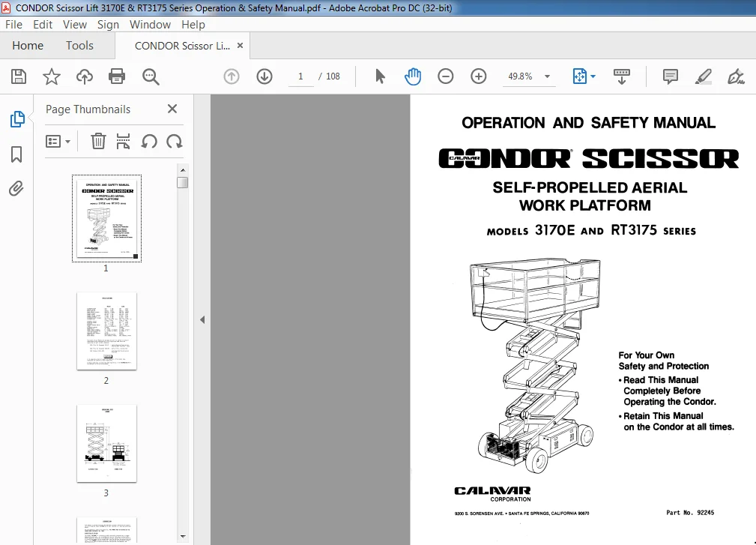Open the Edit menu

coord(43,25)
